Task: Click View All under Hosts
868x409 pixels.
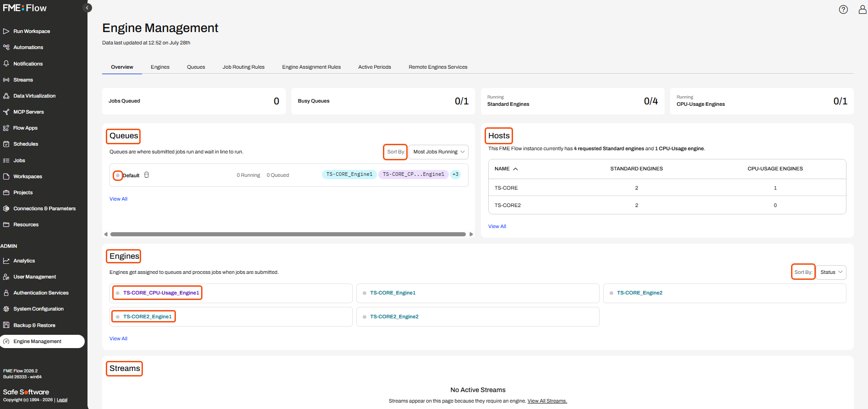Action: pyautogui.click(x=497, y=226)
